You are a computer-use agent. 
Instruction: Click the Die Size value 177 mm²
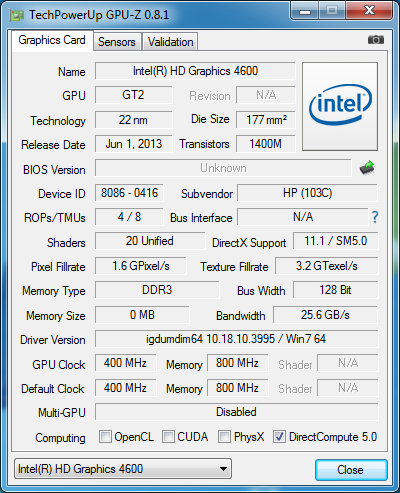coord(266,120)
